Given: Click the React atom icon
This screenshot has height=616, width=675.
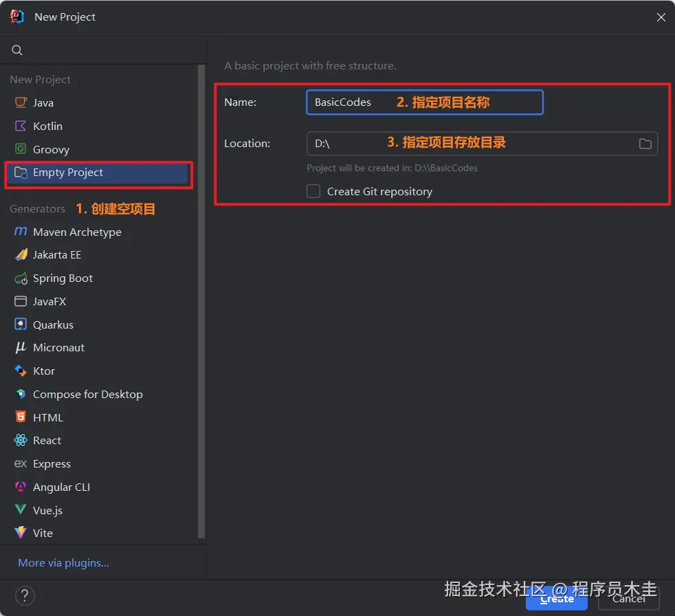Looking at the screenshot, I should [x=21, y=440].
